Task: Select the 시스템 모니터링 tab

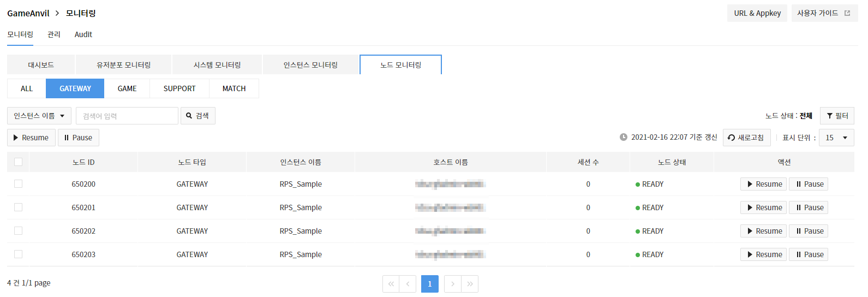Action: point(217,64)
